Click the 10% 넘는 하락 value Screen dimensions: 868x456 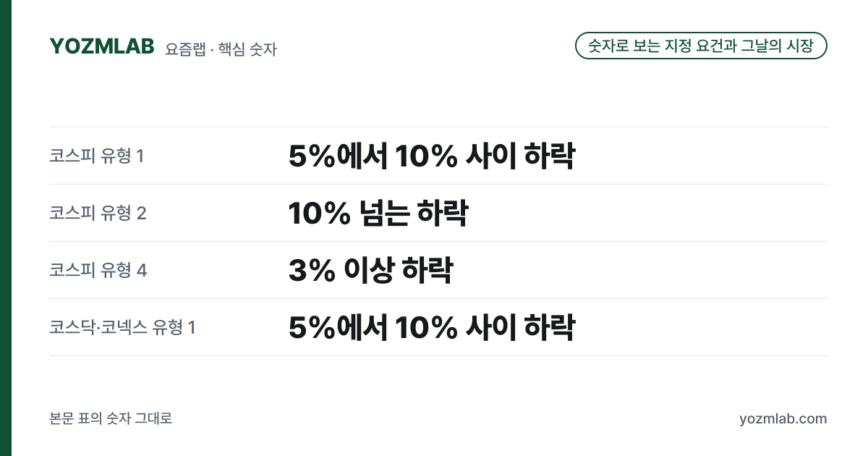[378, 213]
